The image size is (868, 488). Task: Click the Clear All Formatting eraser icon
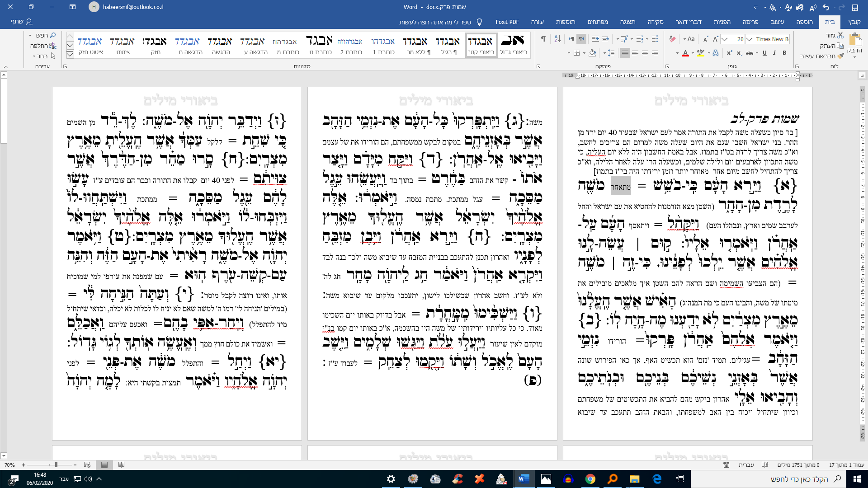pos(672,39)
